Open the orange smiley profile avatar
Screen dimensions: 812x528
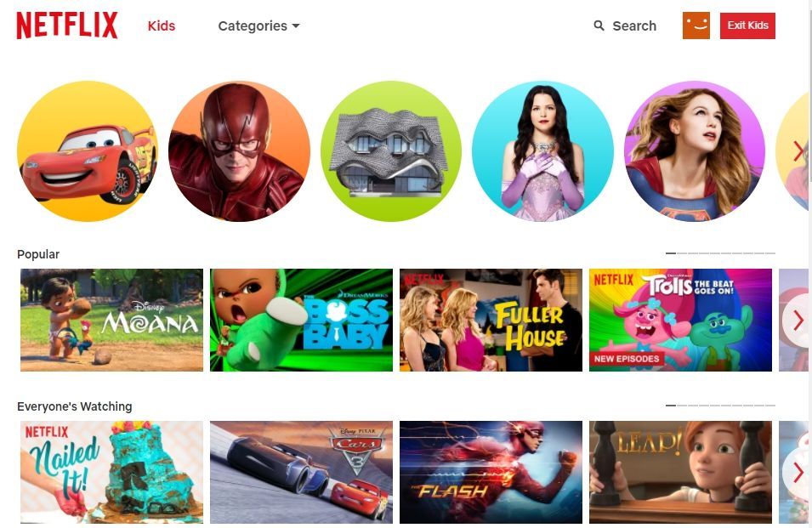(696, 26)
